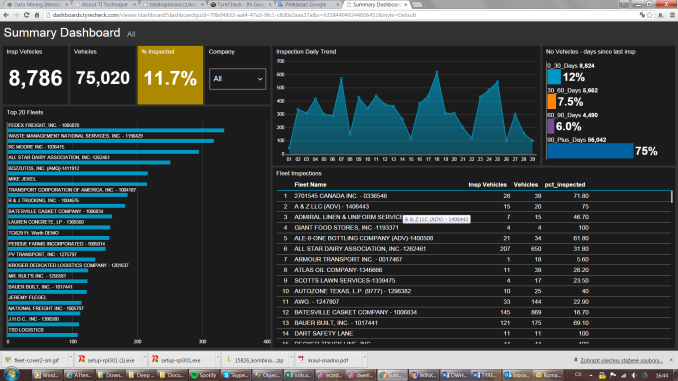Select row ARMOUR TRANSPORT INC. - 0017467
Viewport: 678px width, 381px height.
point(474,259)
